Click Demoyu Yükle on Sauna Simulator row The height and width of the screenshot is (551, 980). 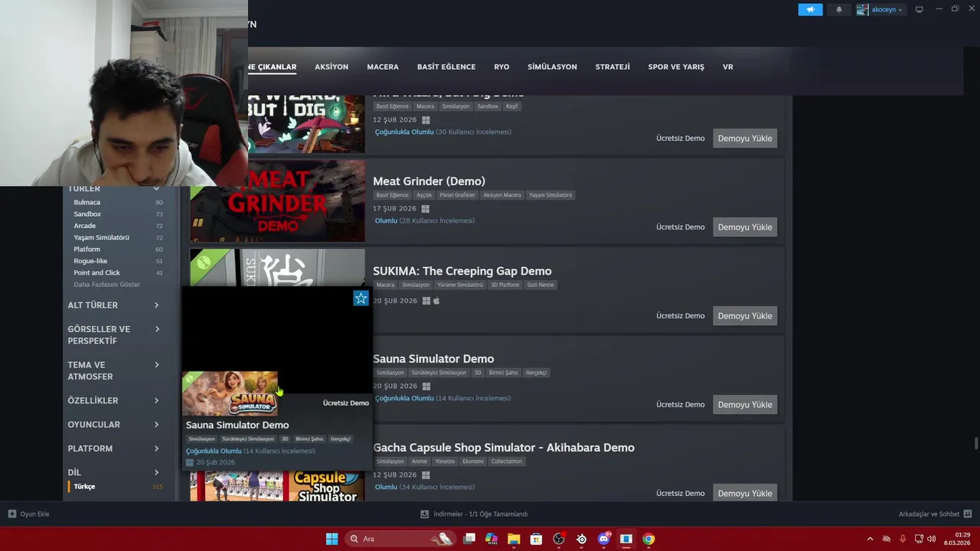pos(745,405)
